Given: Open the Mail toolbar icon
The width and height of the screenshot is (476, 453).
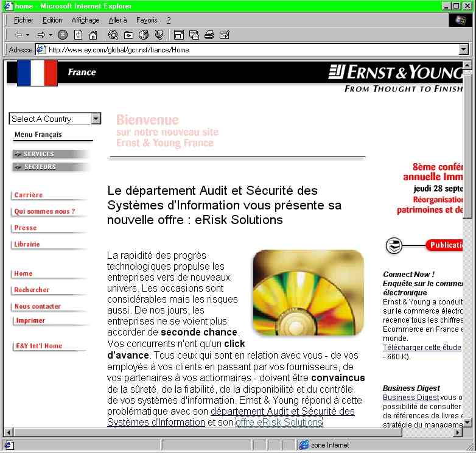Looking at the screenshot, I should [194, 35].
